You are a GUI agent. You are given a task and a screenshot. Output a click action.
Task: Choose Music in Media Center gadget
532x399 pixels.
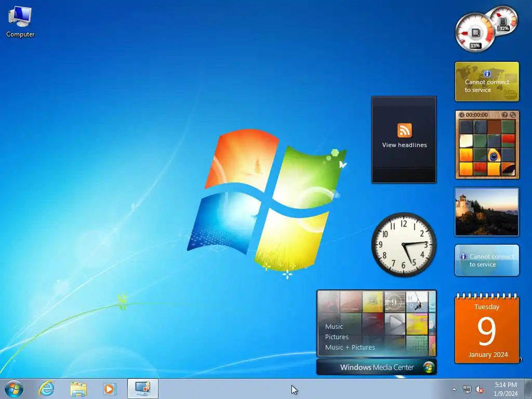(334, 327)
